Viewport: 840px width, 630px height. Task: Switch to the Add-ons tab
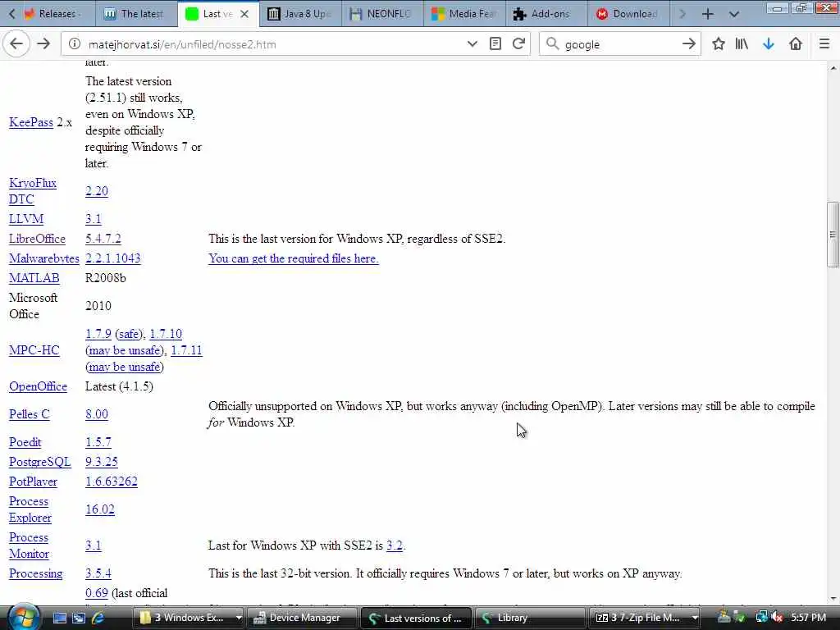[x=546, y=14]
